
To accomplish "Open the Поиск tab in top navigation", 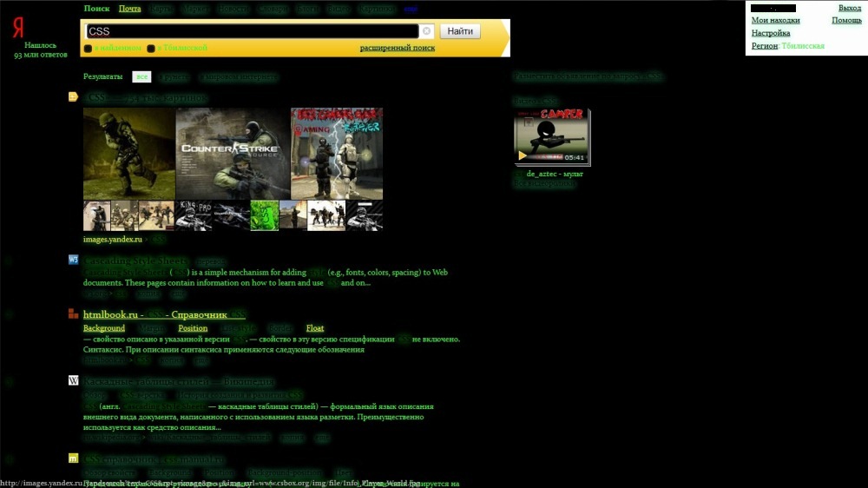I will [x=97, y=9].
